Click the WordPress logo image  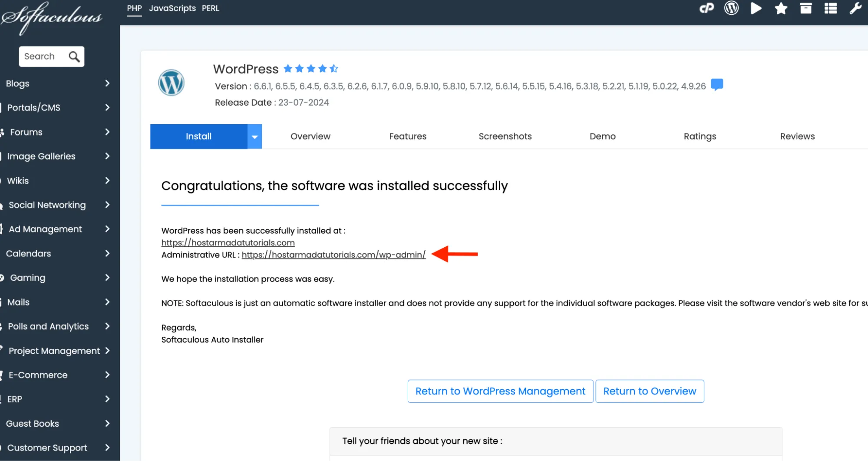point(171,83)
